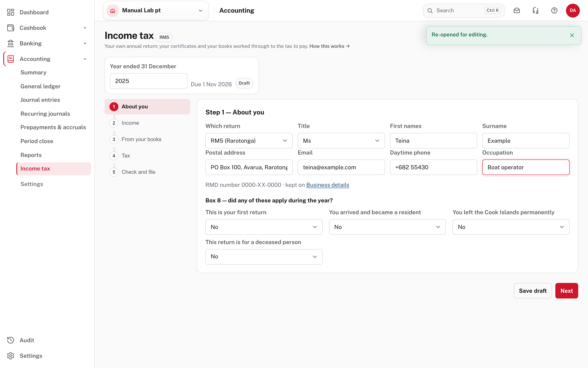The height and width of the screenshot is (368, 588).
Task: Open the inbox icon in top bar
Action: point(517,10)
